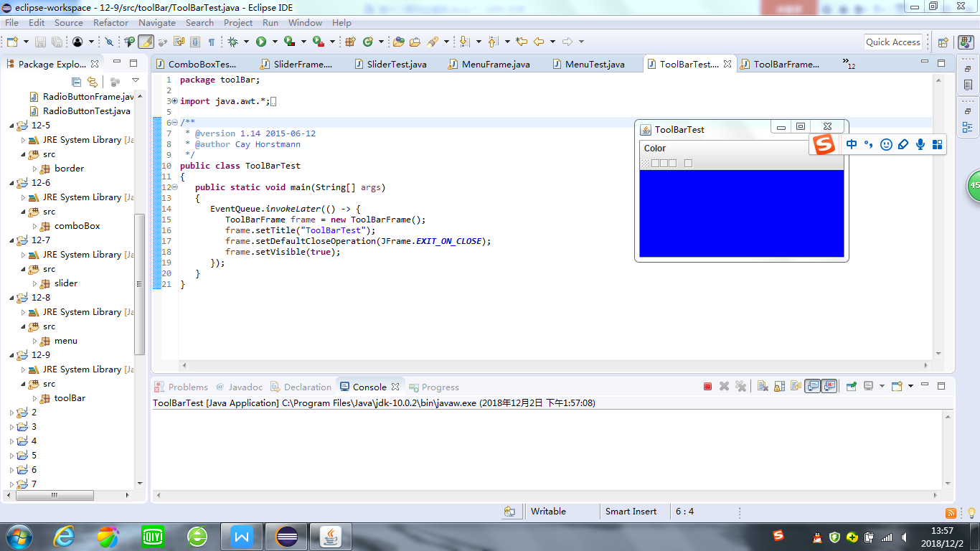Click the Sogou toolbox grid icon

tap(937, 144)
